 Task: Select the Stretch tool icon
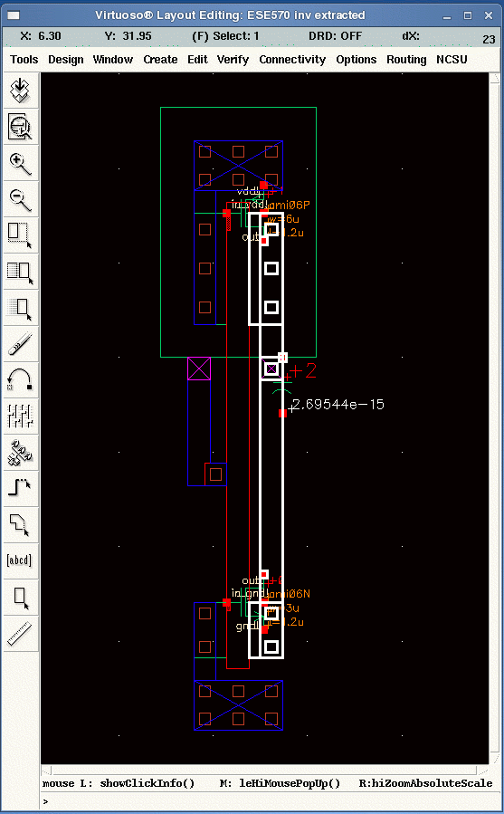click(x=20, y=235)
